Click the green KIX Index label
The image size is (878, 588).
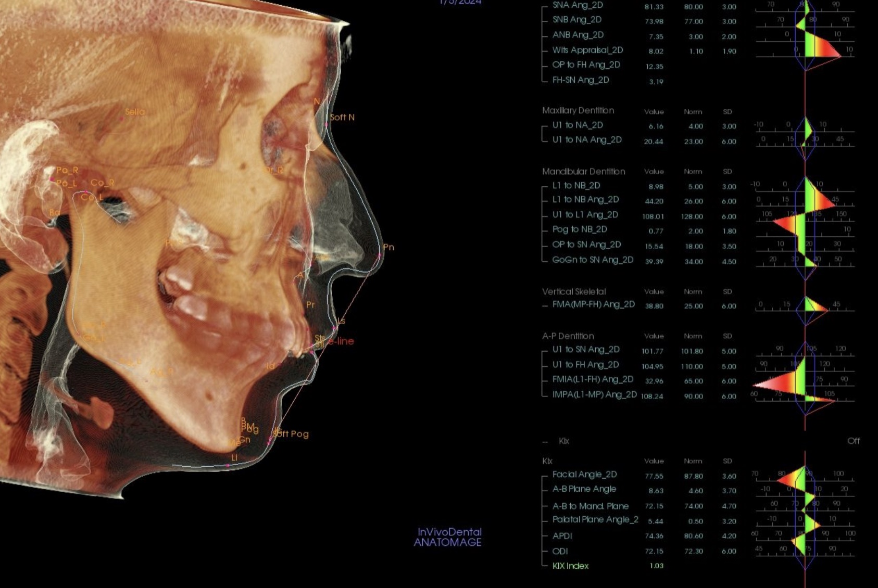click(x=571, y=566)
